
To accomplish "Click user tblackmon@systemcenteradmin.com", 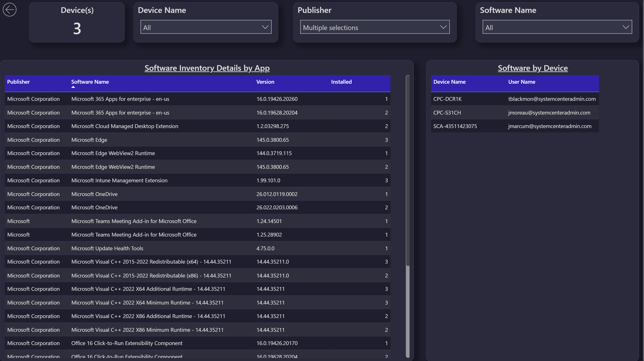I will pos(552,99).
